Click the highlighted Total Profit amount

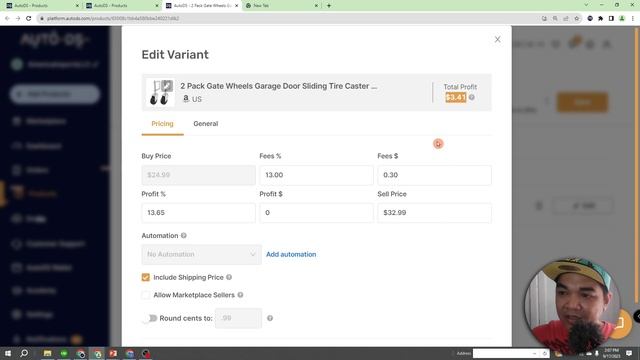click(456, 98)
